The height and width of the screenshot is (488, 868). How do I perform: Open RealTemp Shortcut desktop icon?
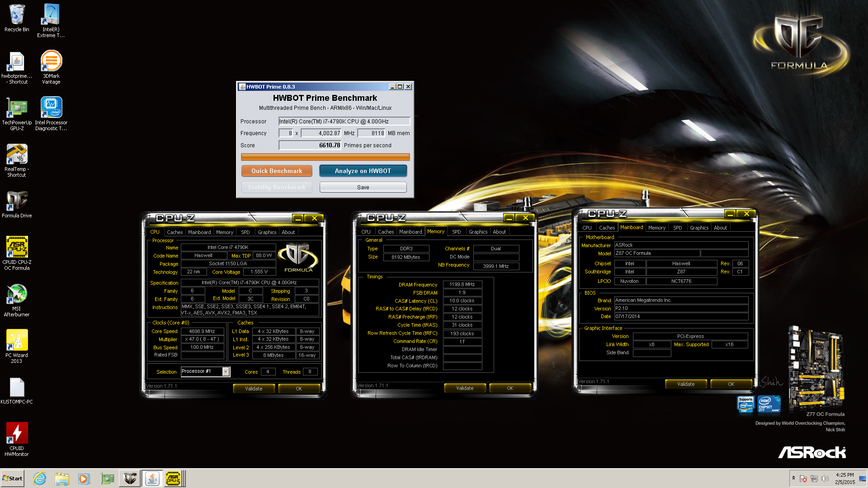[17, 161]
